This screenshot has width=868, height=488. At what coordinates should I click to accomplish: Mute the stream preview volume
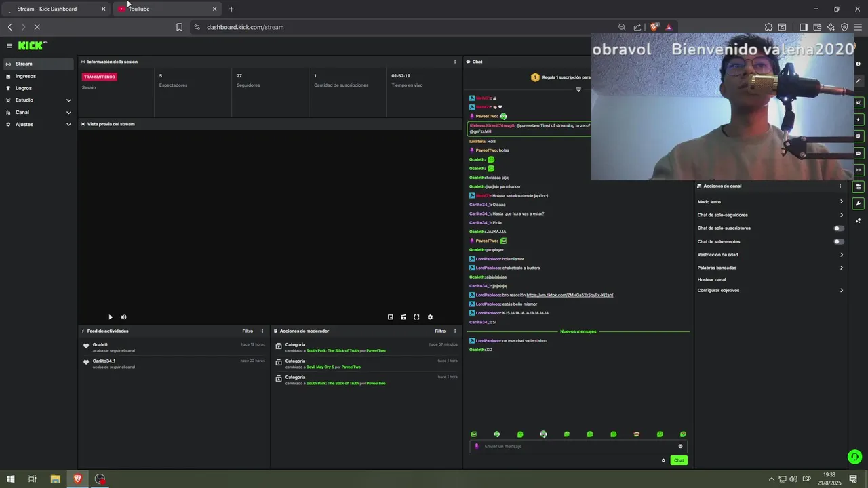(123, 317)
